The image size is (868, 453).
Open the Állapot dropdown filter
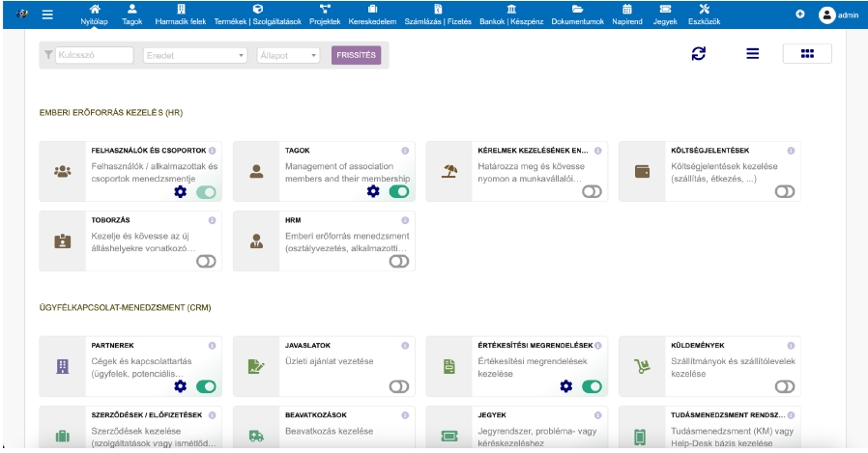288,56
